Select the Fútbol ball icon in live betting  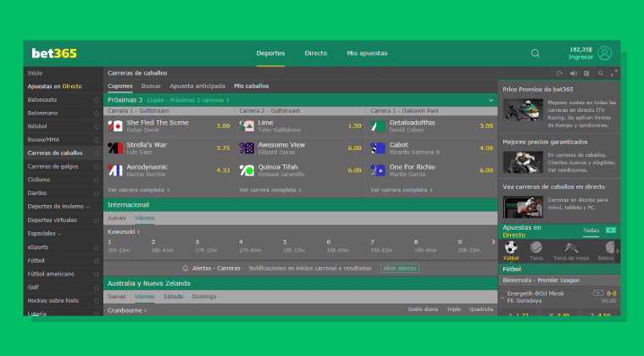(511, 248)
